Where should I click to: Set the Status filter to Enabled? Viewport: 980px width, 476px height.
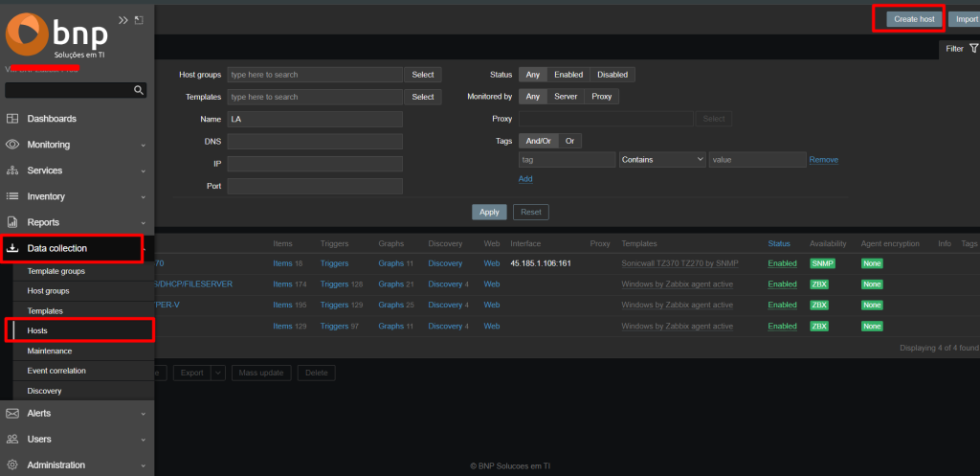tap(568, 75)
